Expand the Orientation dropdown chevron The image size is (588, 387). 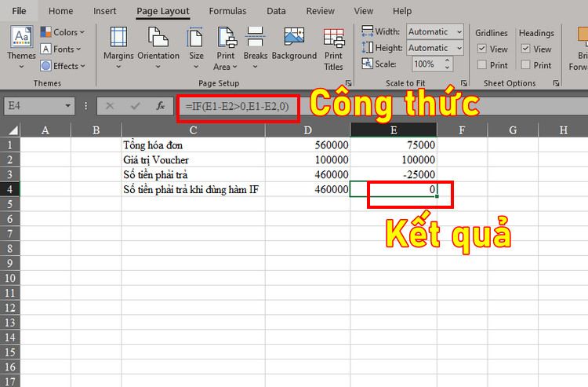tap(158, 67)
